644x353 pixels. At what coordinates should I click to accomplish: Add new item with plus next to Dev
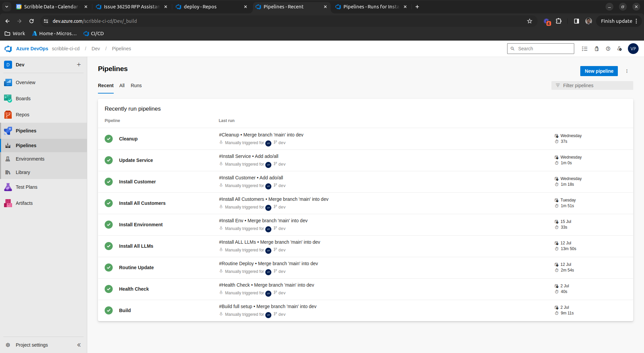pyautogui.click(x=79, y=65)
